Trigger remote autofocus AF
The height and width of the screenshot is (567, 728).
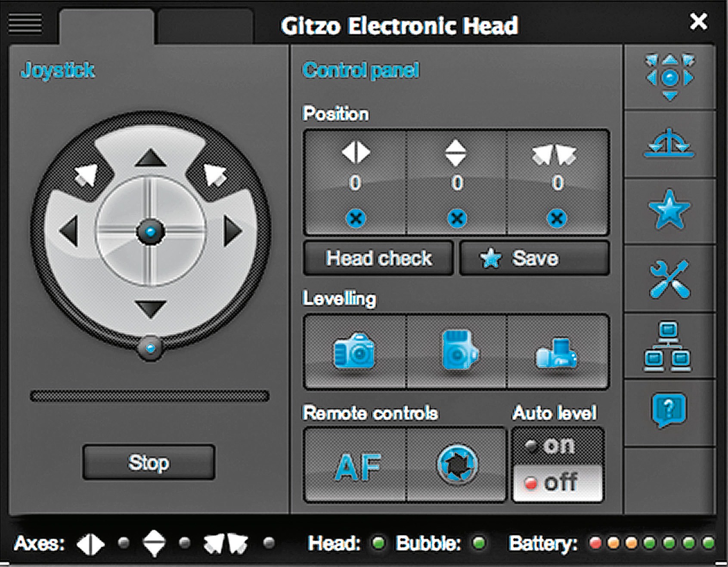click(358, 468)
